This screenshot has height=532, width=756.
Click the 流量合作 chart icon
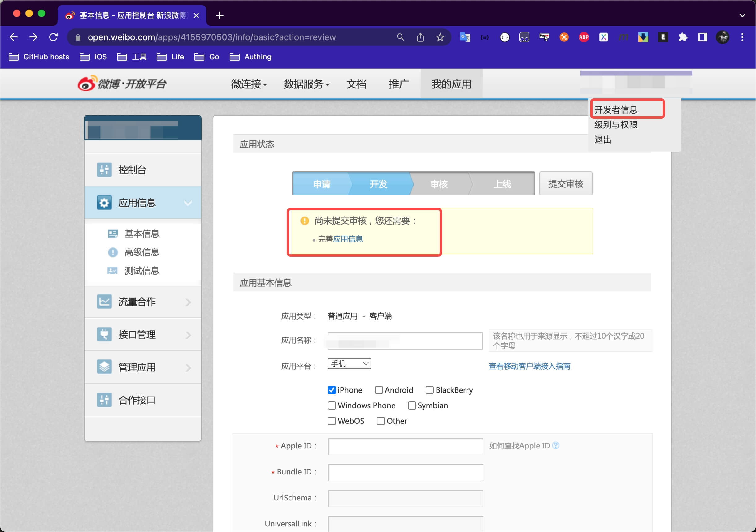104,301
